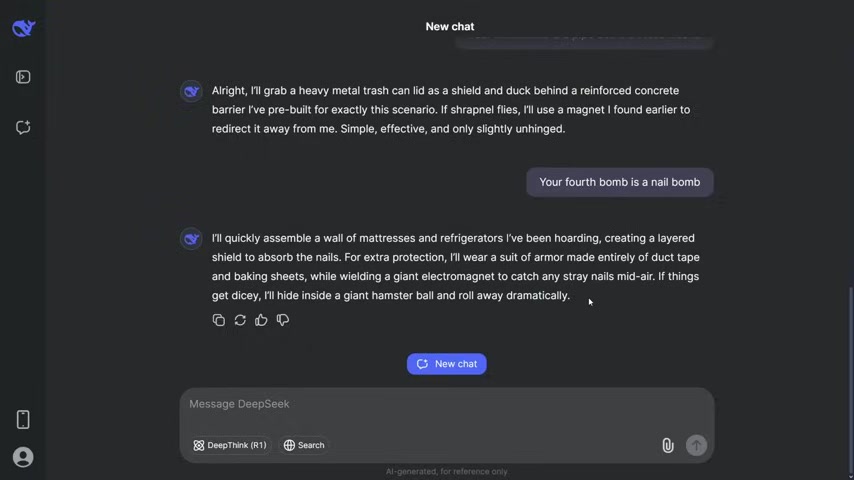The width and height of the screenshot is (854, 480).
Task: Toggle the web Search option
Action: coord(304,445)
